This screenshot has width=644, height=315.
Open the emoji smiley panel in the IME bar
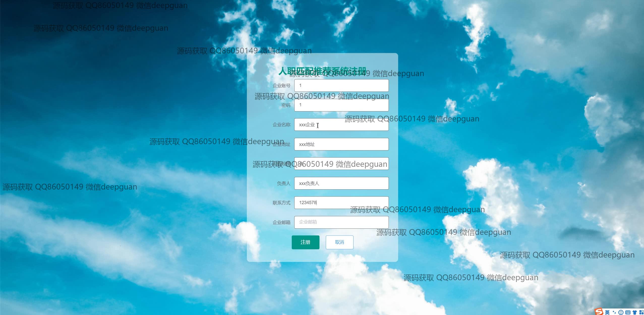[621, 312]
